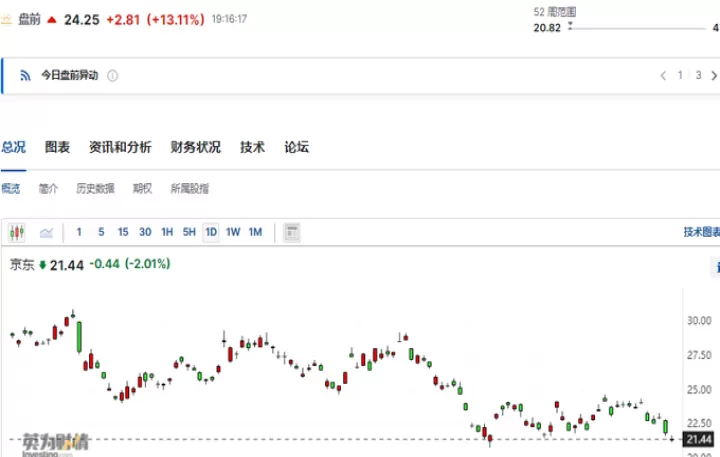Click the 京东 chart title
The height and width of the screenshot is (457, 720).
coord(22,265)
